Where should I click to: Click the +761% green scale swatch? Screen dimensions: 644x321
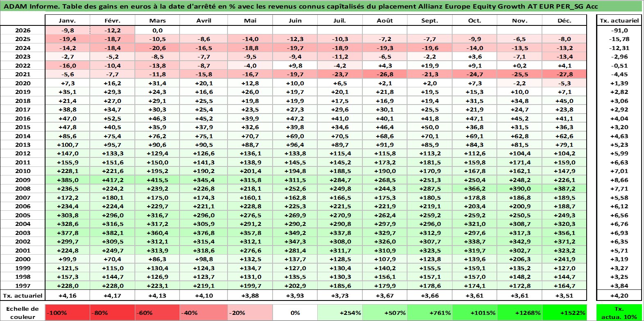pos(430,312)
